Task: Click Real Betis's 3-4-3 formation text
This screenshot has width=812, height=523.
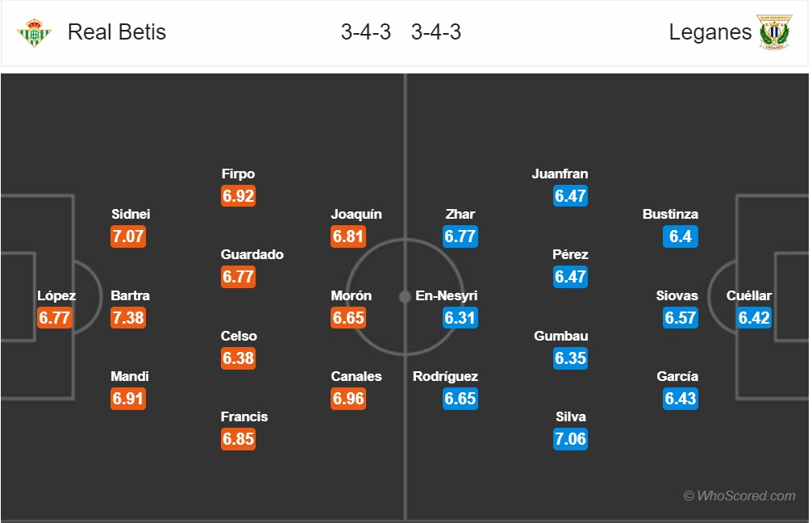Action: tap(365, 32)
